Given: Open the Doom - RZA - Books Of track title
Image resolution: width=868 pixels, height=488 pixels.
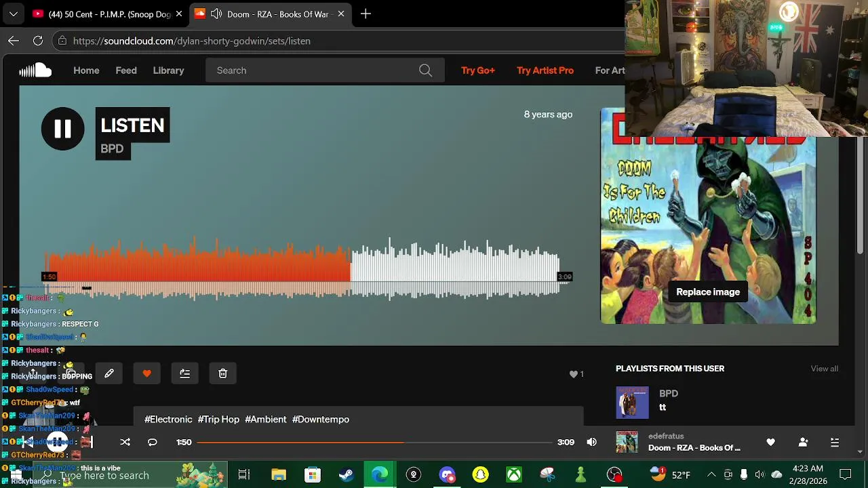Looking at the screenshot, I should tap(694, 448).
